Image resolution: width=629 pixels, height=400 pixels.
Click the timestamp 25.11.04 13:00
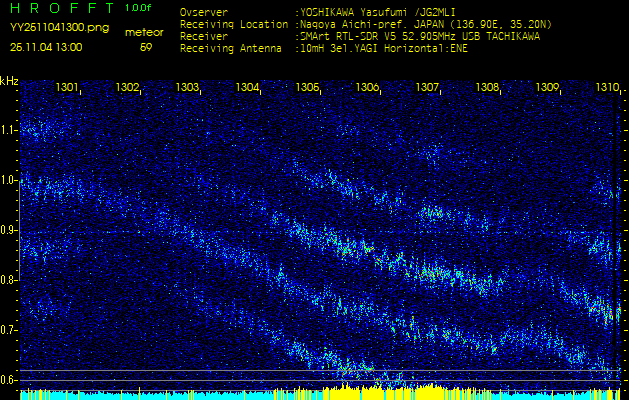46,47
